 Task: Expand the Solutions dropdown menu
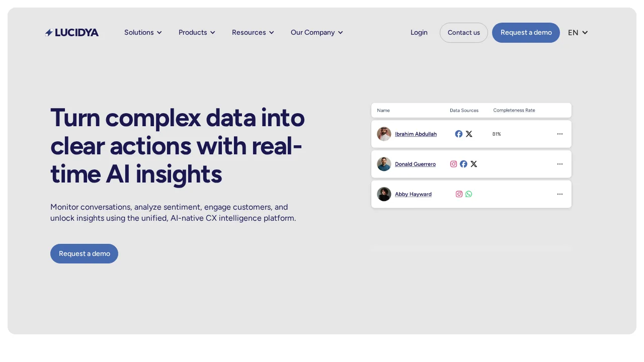(x=143, y=33)
